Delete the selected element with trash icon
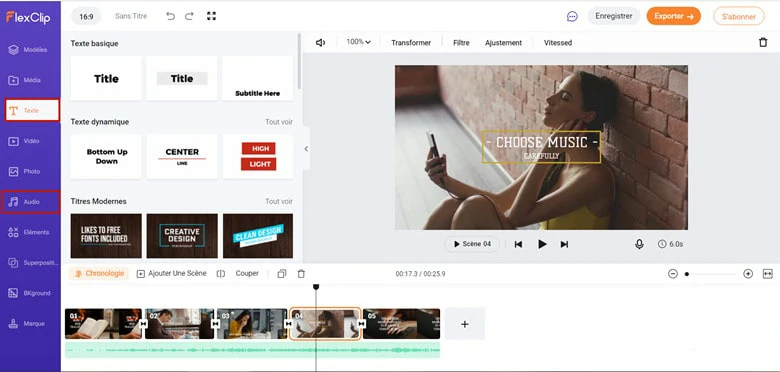The width and height of the screenshot is (780, 372). (x=763, y=42)
